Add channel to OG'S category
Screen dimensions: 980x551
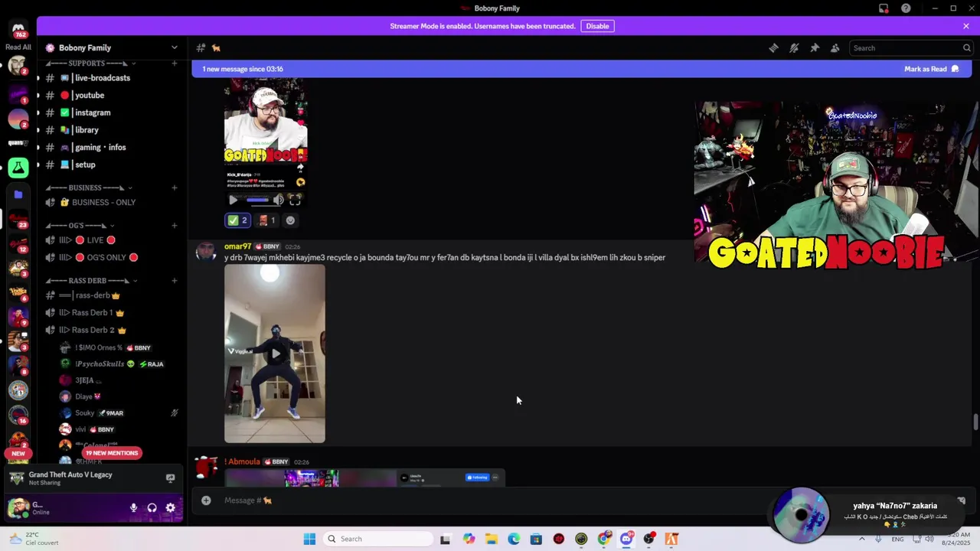pos(175,226)
